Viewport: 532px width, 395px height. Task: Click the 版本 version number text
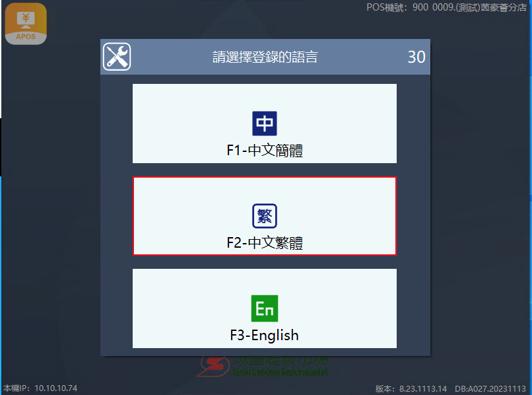point(411,388)
